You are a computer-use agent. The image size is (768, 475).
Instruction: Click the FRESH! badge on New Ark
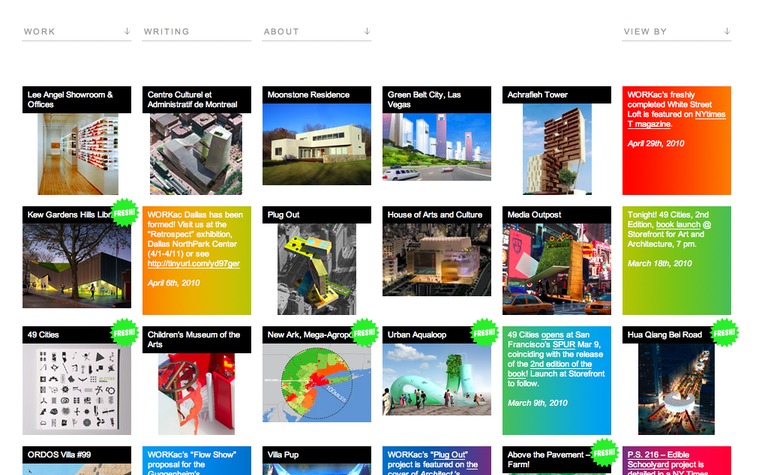click(x=364, y=332)
